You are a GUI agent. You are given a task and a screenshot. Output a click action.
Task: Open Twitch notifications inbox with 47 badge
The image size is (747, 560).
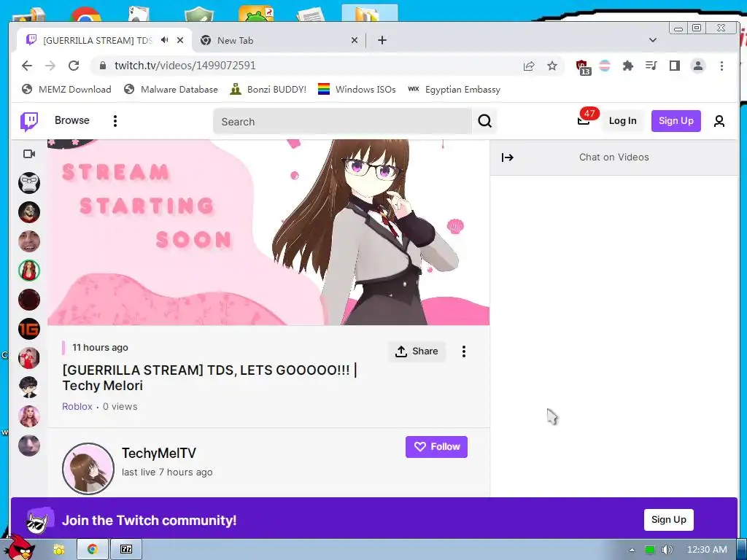coord(584,119)
